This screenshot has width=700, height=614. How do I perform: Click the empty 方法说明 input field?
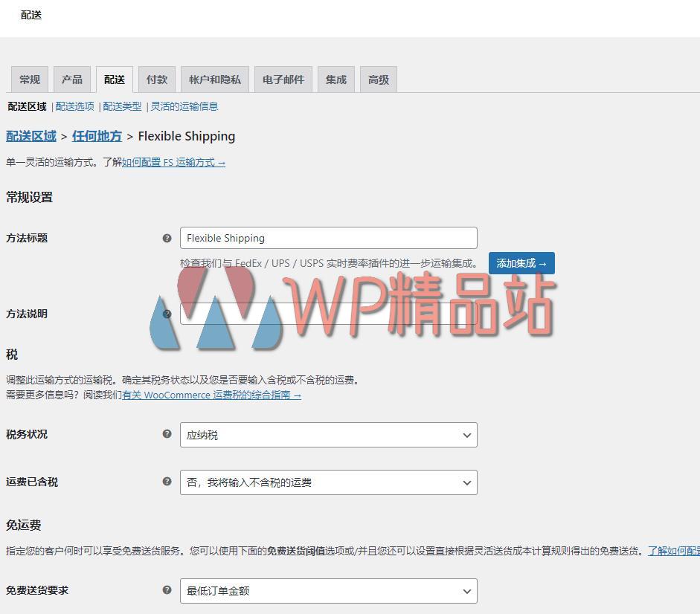[327, 314]
